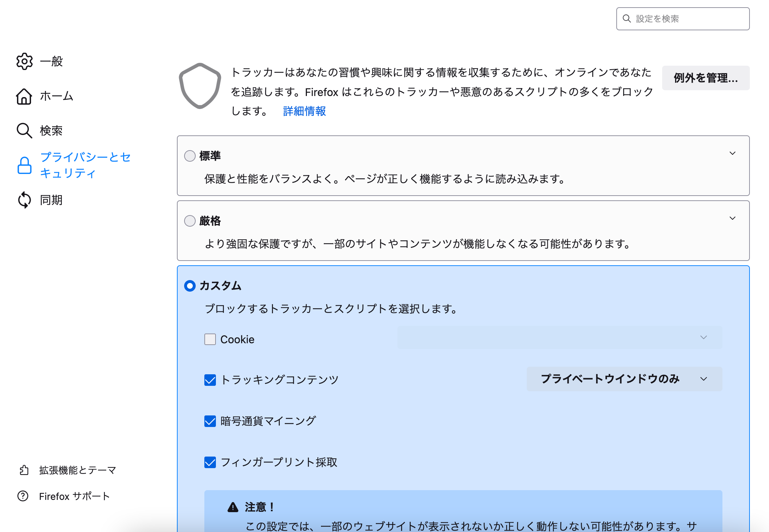
Task: Click the home icon beside ホーム
Action: point(24,96)
